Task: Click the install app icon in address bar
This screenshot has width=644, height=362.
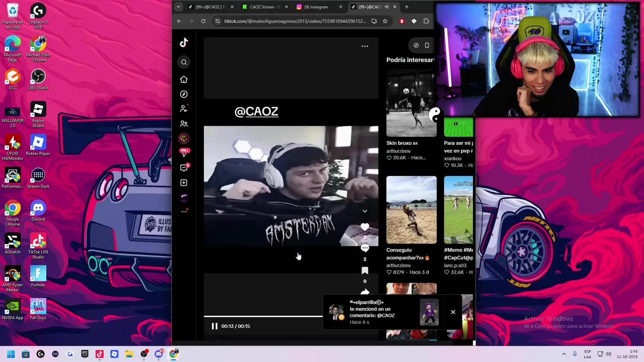Action: (x=374, y=21)
